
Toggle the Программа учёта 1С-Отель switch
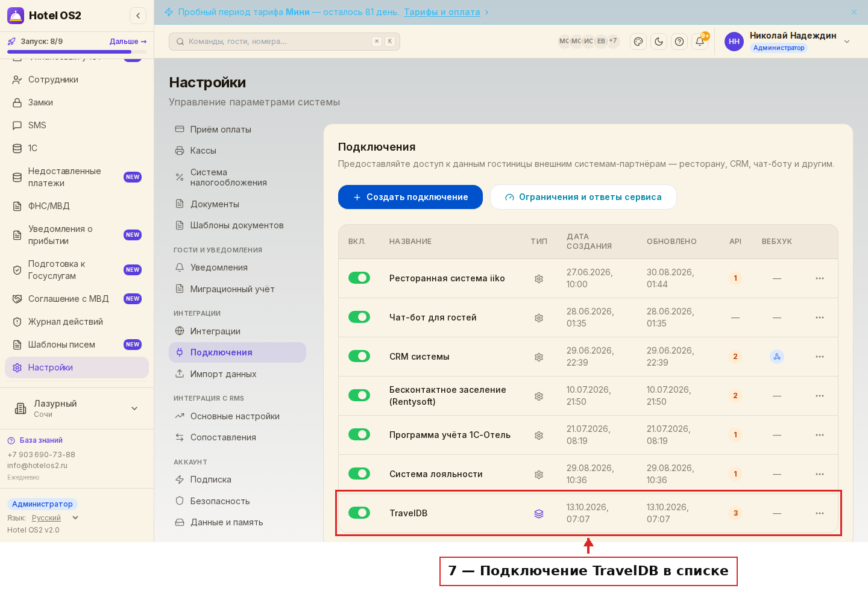(359, 434)
